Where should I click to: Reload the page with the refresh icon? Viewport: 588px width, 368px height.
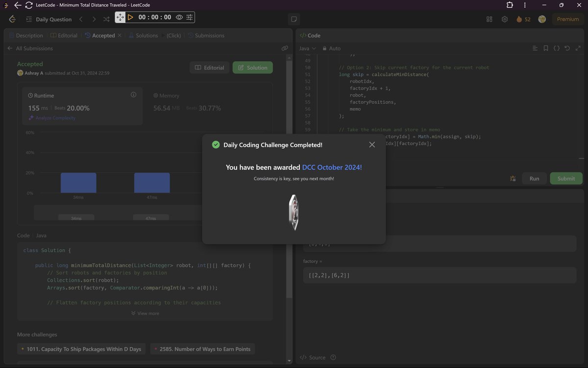point(29,5)
